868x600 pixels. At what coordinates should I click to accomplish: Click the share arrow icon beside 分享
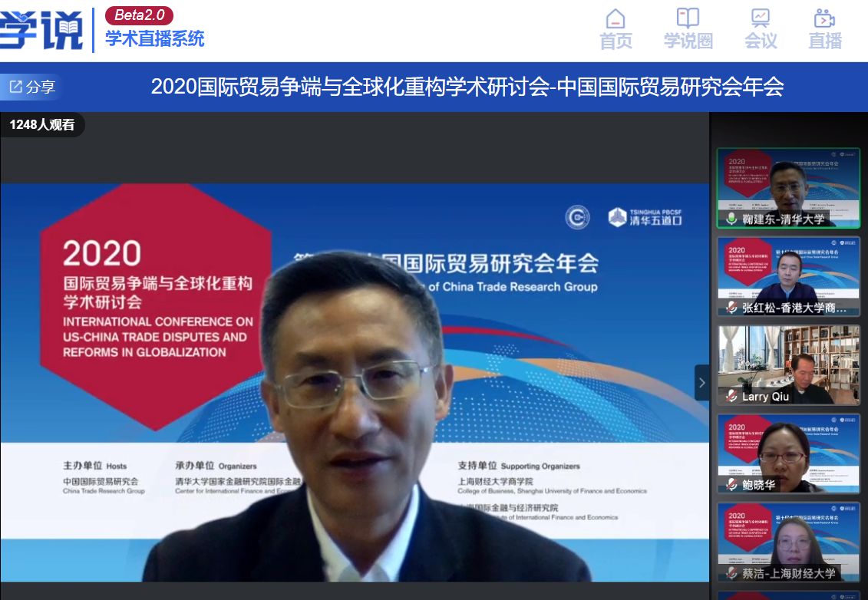pos(15,87)
